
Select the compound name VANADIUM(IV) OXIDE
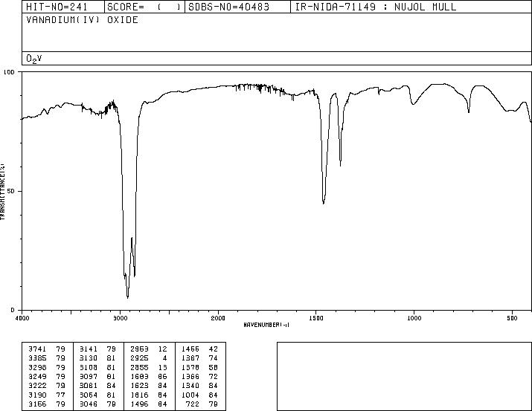tap(82, 19)
